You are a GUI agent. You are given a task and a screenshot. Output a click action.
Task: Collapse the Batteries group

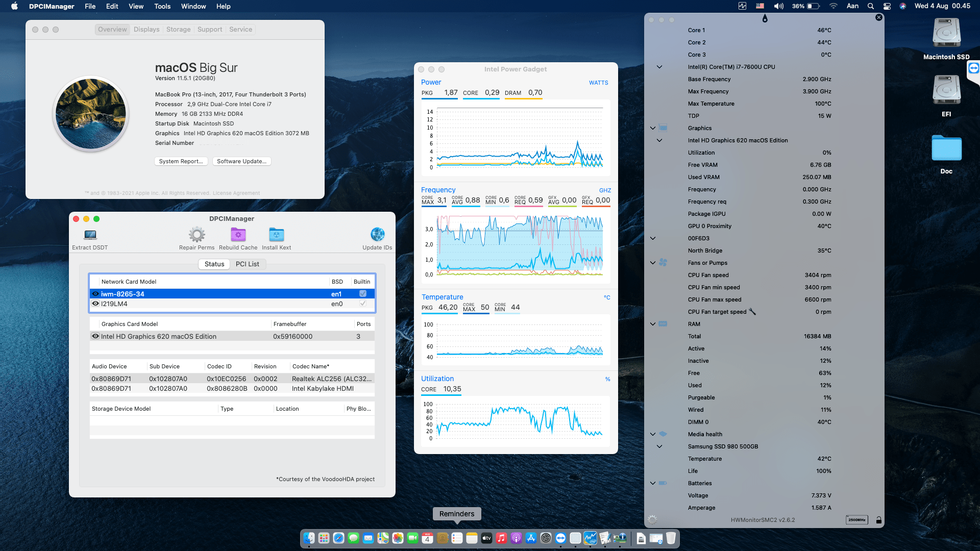[x=653, y=483]
